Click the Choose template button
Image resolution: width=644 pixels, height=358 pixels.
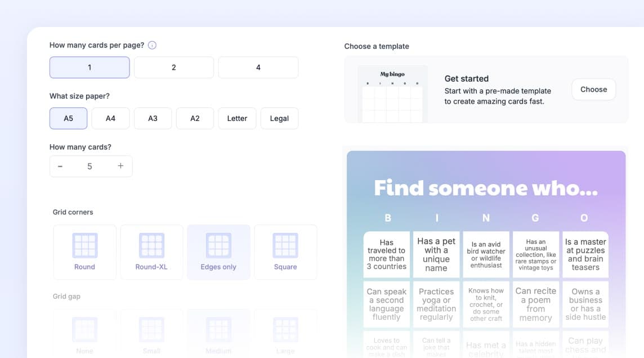point(593,89)
